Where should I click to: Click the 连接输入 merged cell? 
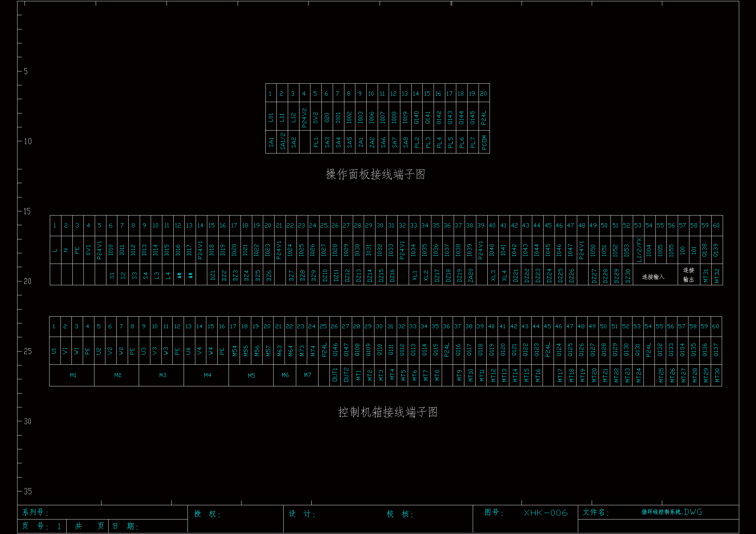(x=653, y=277)
